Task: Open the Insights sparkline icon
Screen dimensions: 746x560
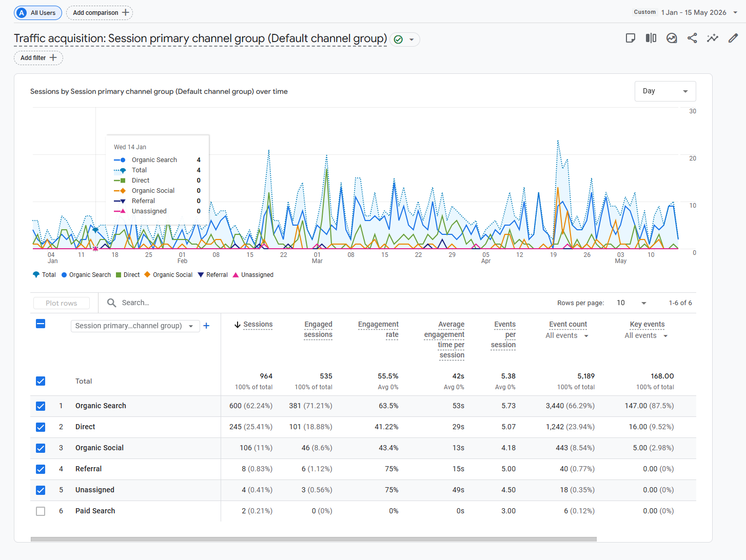Action: [713, 38]
